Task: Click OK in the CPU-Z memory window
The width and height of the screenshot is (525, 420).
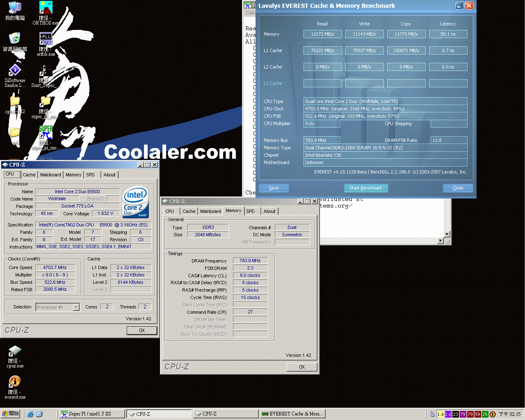Action: [302, 367]
